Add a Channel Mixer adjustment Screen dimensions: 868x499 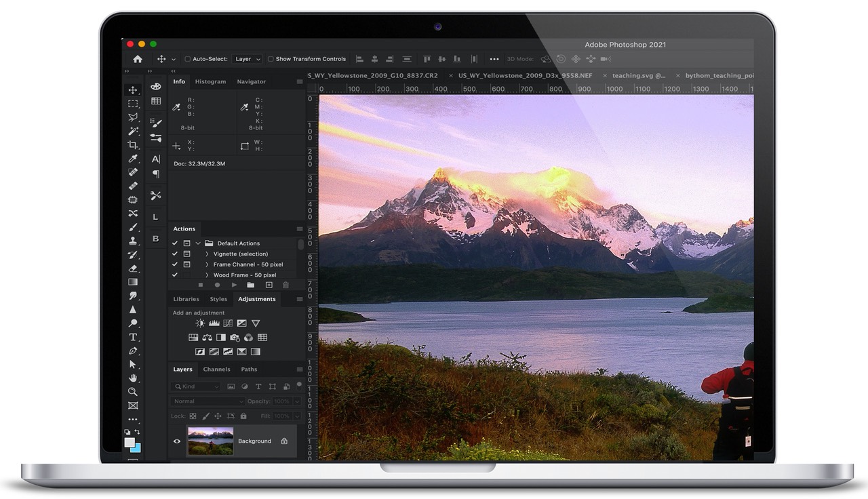tap(248, 338)
